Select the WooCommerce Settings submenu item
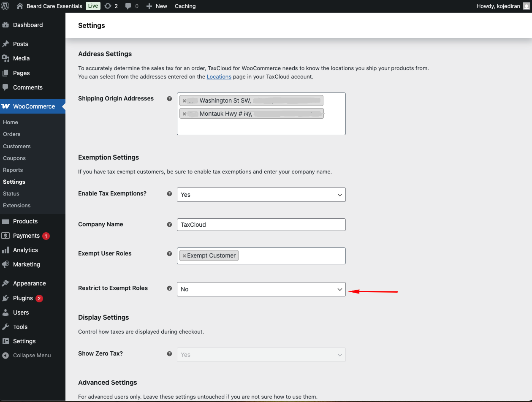 [14, 182]
